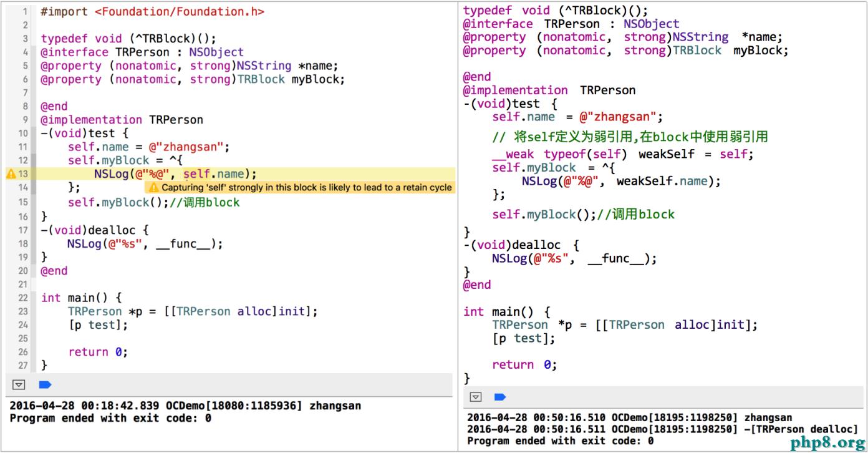Click the yellow warning icon beside line 13

click(11, 174)
